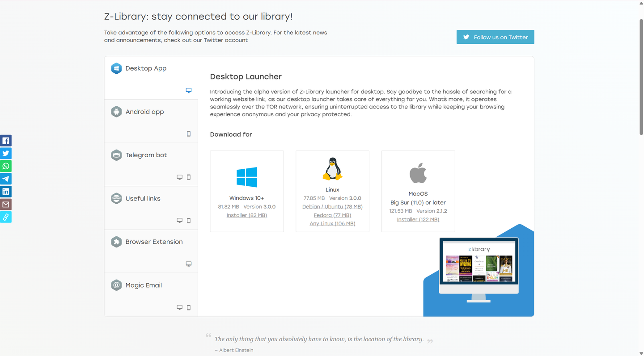Click the phone icon in the Telegram bot tab
The height and width of the screenshot is (356, 644).
[189, 177]
